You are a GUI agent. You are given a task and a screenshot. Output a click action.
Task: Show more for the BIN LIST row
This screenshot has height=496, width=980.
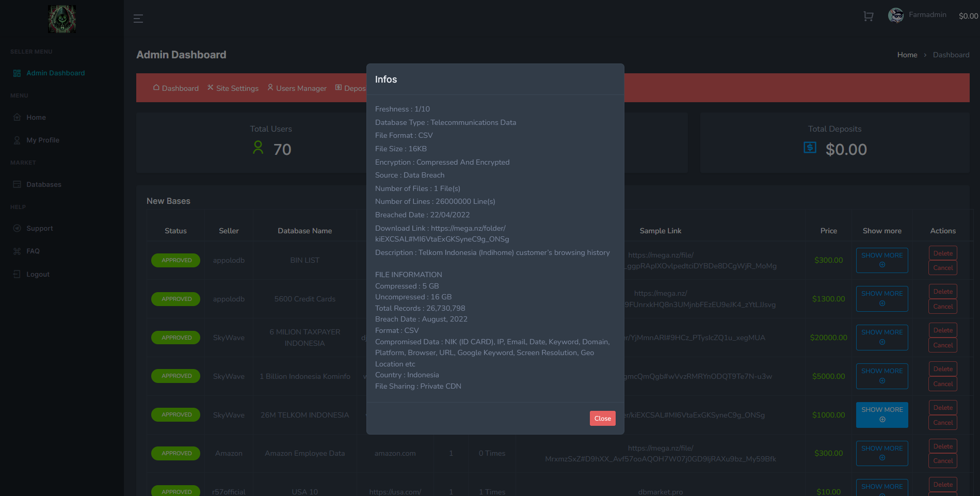pos(882,260)
